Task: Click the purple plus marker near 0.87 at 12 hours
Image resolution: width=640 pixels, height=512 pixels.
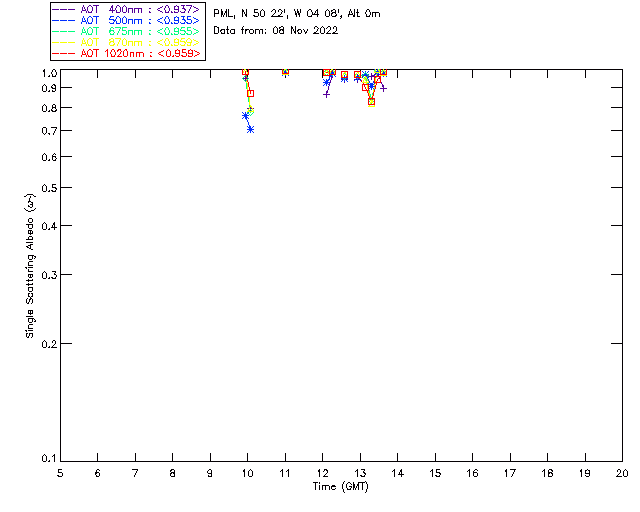Action: (x=326, y=94)
